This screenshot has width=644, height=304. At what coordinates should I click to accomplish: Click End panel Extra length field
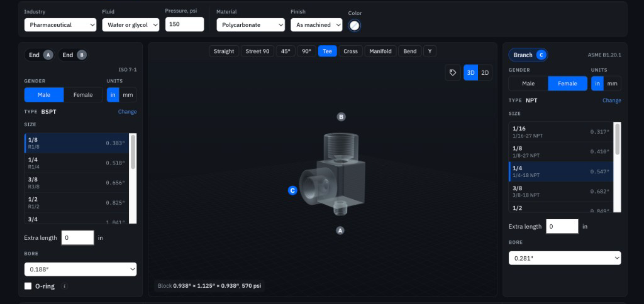(x=77, y=237)
